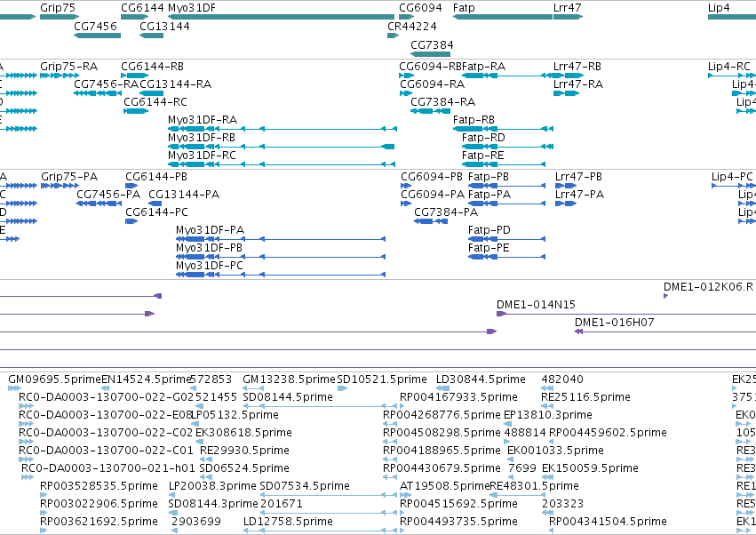Image resolution: width=756 pixels, height=535 pixels.
Task: Click the Myo31DF-PB protein label
Action: tap(209, 248)
